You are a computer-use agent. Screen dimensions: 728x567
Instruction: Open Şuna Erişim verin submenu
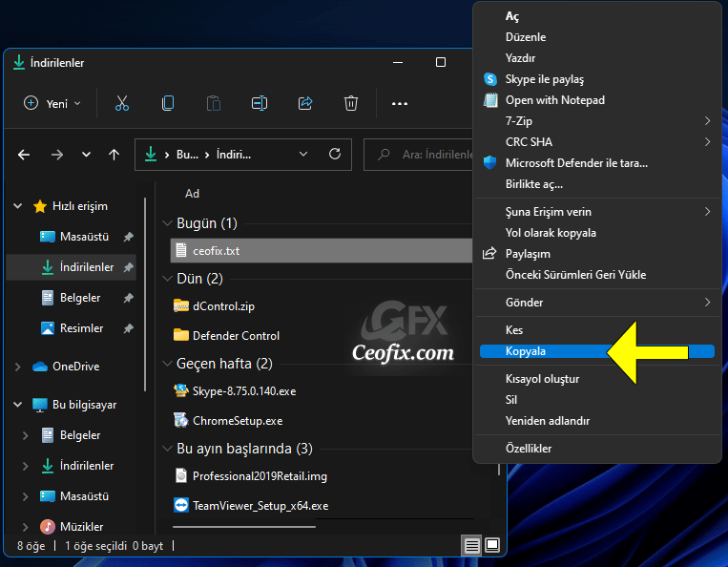point(597,212)
